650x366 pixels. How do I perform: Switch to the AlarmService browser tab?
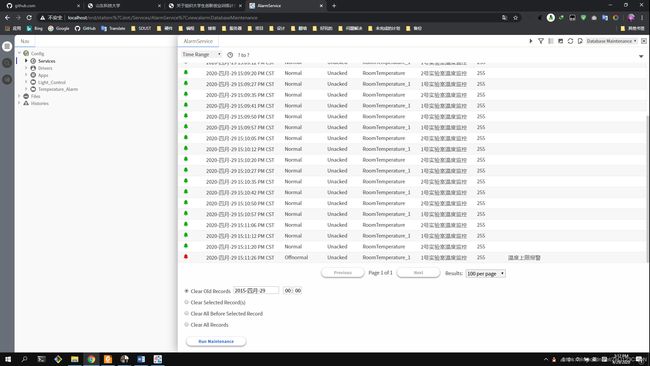285,6
